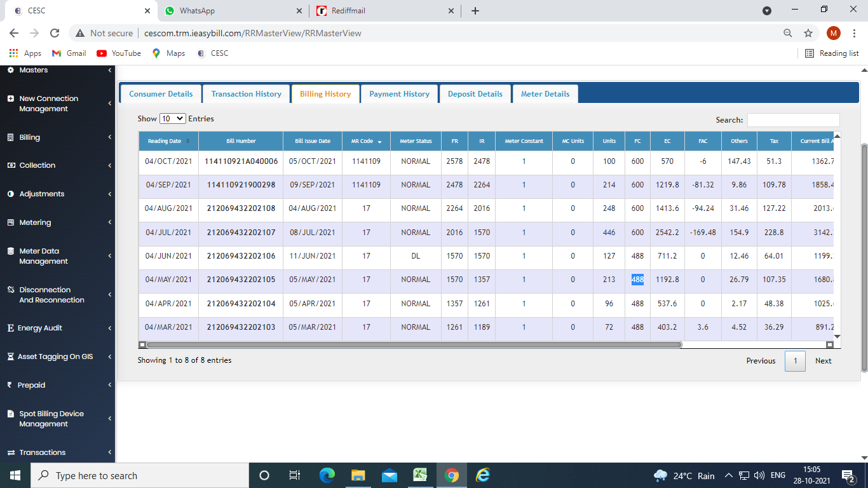Switch to the WhatsApp browser tab
868x488 pixels.
tap(233, 11)
